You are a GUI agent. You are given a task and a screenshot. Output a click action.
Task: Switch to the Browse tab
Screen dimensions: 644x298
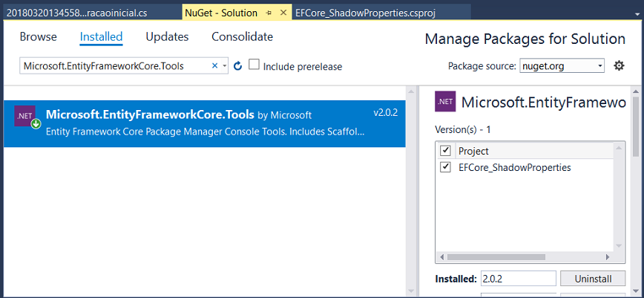(x=38, y=36)
